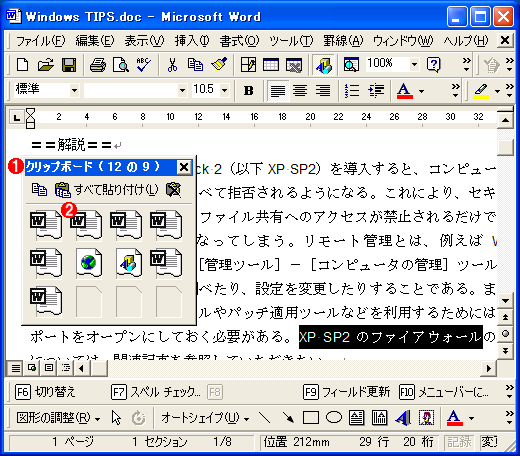Increase indent

pos(376,90)
